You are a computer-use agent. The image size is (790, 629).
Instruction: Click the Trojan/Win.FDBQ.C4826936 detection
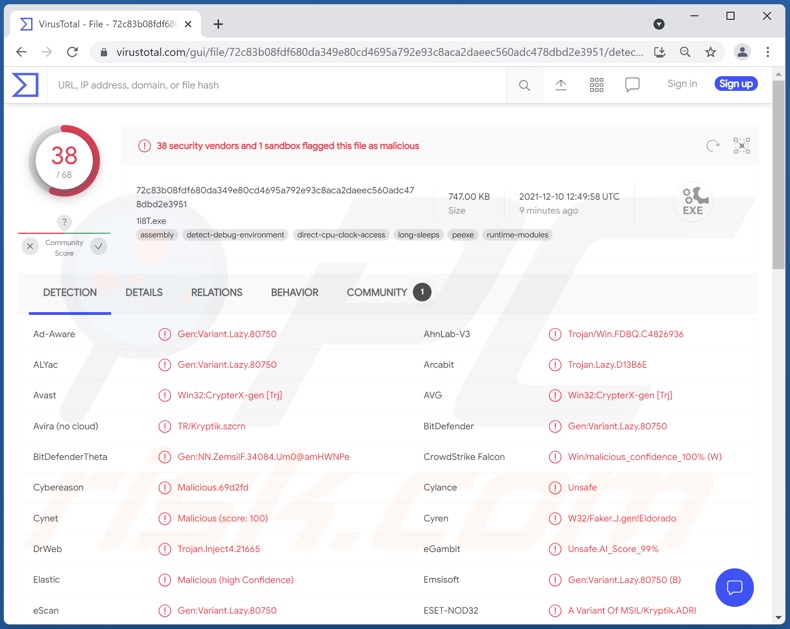625,334
